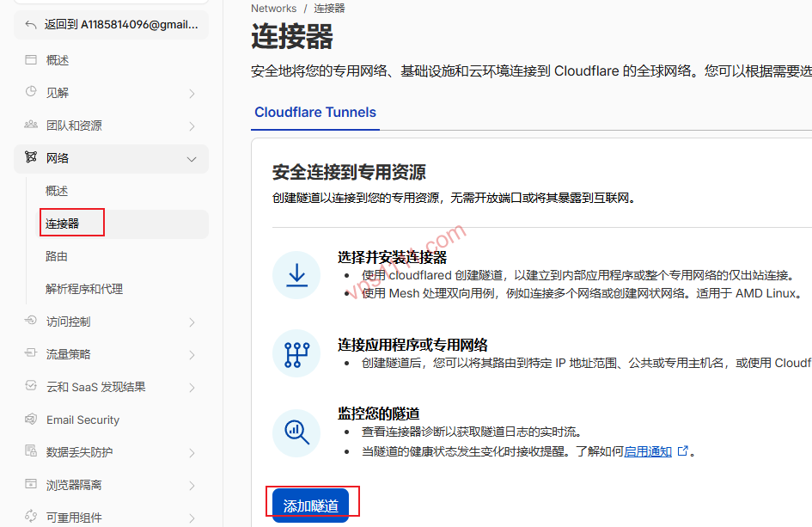This screenshot has height=527, width=812.
Task: Click the 流量策略 traffic policy icon
Action: (31, 352)
